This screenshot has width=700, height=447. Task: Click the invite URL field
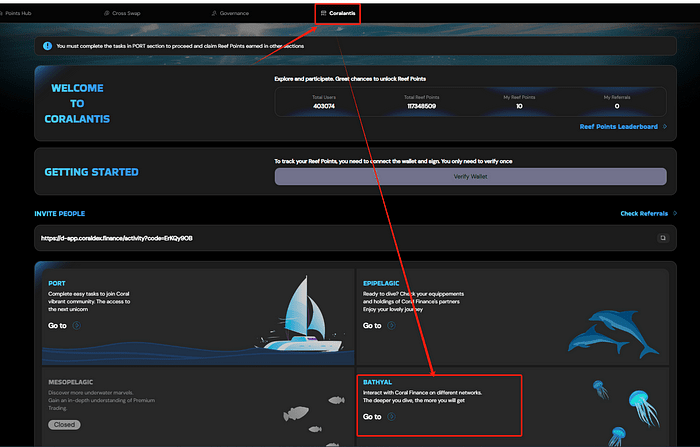(x=355, y=238)
